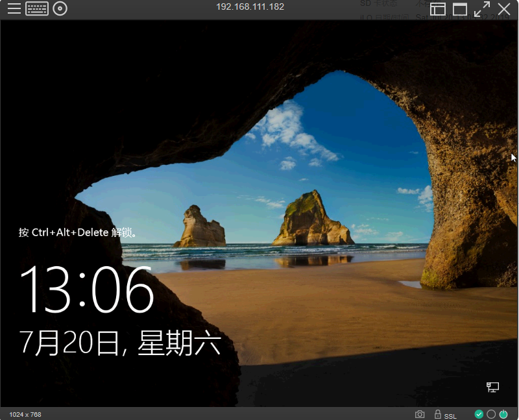Capture a screenshot with the camera icon
This screenshot has width=519, height=420.
(x=420, y=414)
